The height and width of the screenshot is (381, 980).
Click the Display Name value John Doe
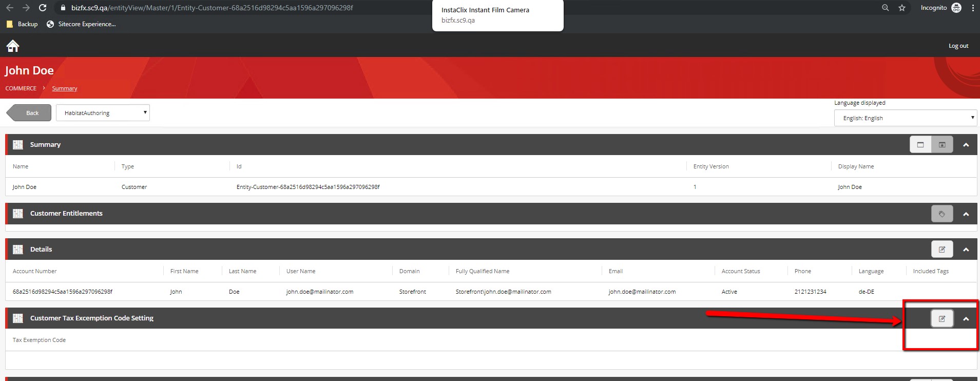pos(850,187)
